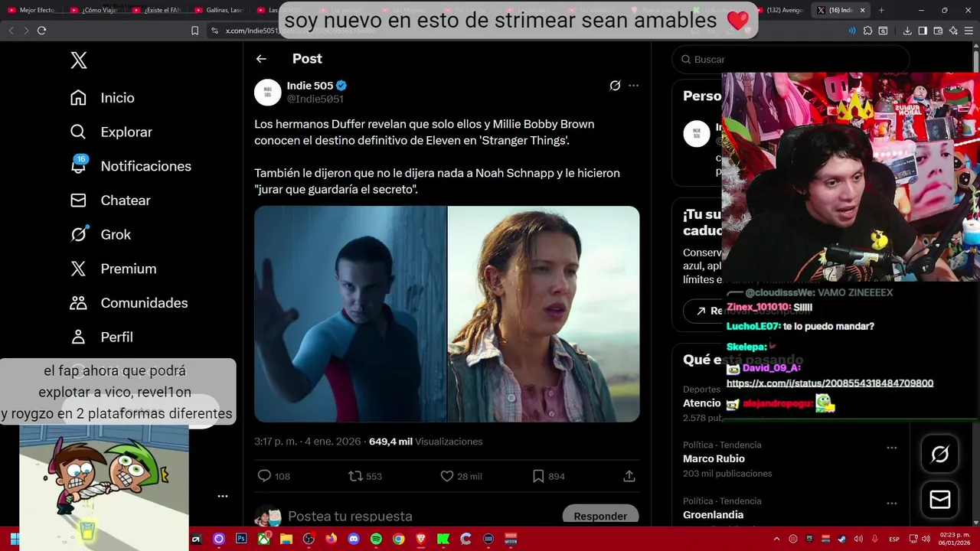Open Grok from the sidebar
Image resolution: width=980 pixels, height=551 pixels.
point(100,234)
